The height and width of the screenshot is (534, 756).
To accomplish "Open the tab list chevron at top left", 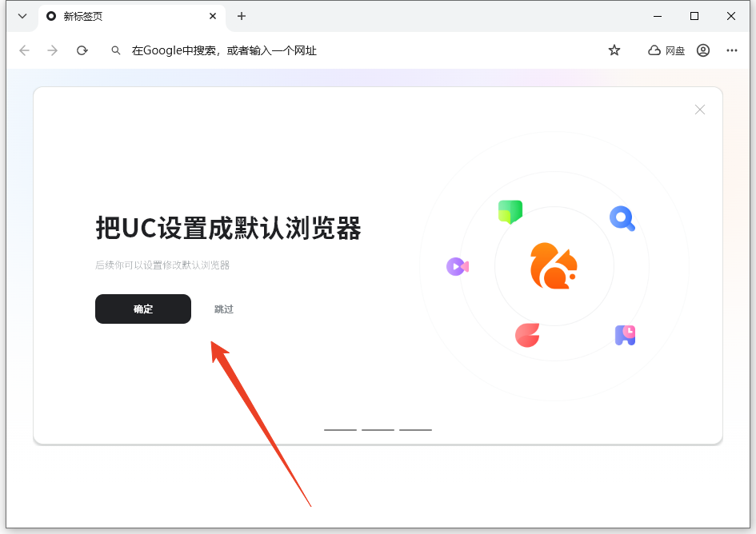I will (x=22, y=16).
